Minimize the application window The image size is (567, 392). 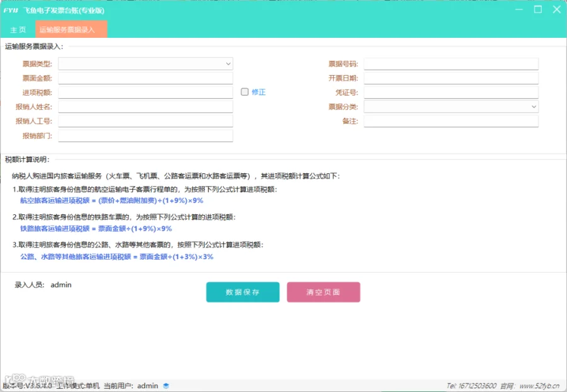coord(519,9)
